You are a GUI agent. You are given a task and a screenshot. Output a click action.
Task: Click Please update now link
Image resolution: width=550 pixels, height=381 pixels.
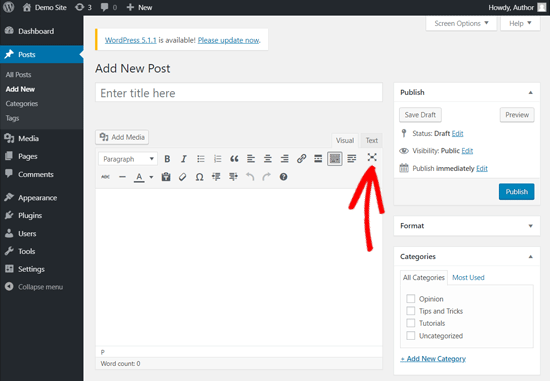pyautogui.click(x=228, y=40)
